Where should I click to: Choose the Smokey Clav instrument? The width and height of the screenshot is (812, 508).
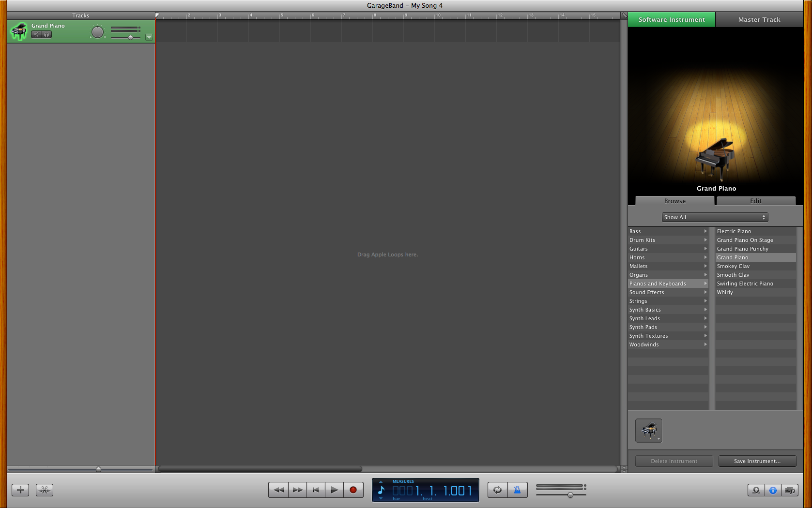(x=756, y=266)
